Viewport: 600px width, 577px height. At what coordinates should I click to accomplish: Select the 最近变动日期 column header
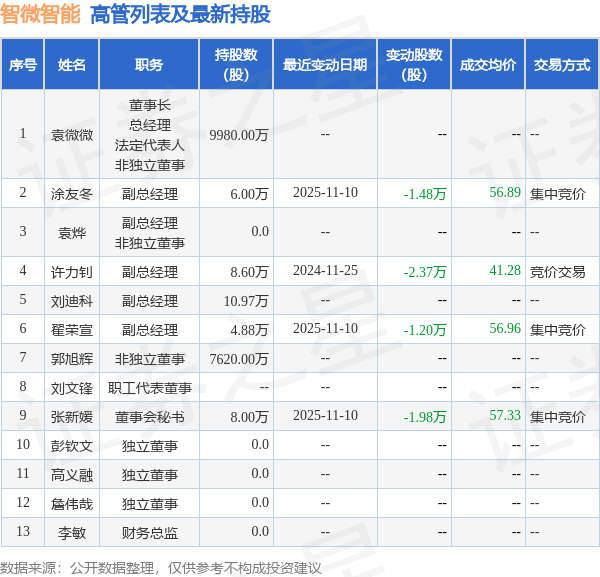(325, 64)
